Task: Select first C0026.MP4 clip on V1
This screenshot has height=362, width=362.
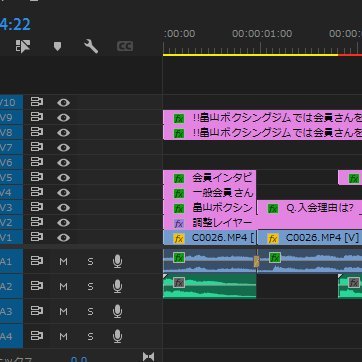Action: tap(210, 238)
